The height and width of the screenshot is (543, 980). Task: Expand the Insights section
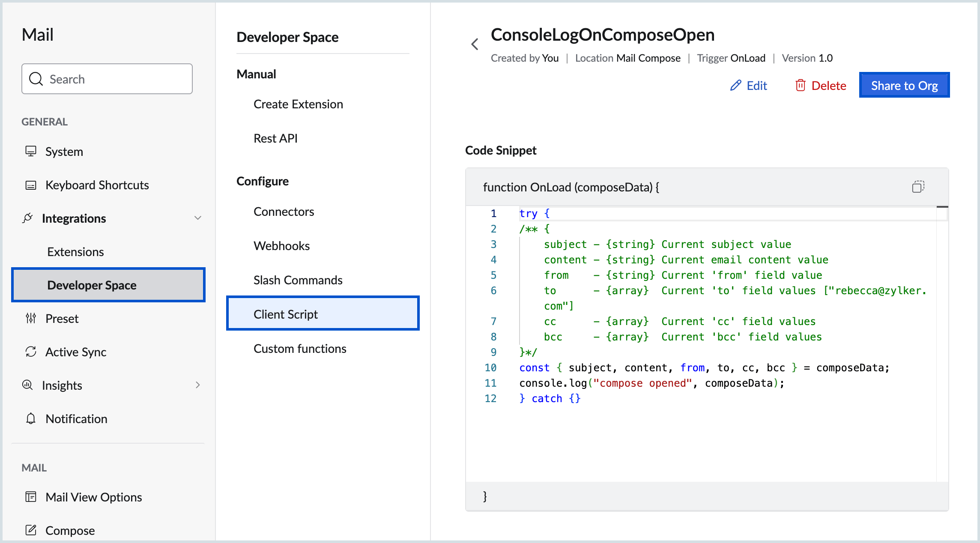[198, 385]
